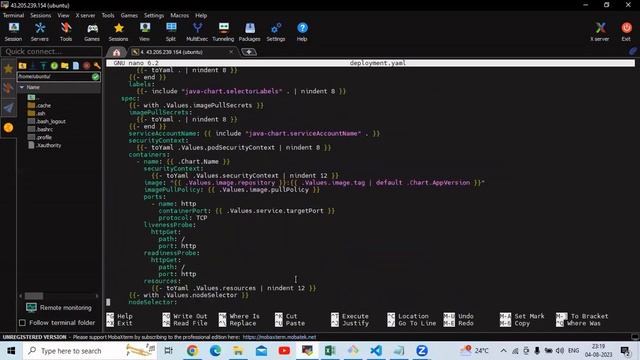The image size is (640, 360).
Task: Click the Games controller icon
Action: (92, 32)
